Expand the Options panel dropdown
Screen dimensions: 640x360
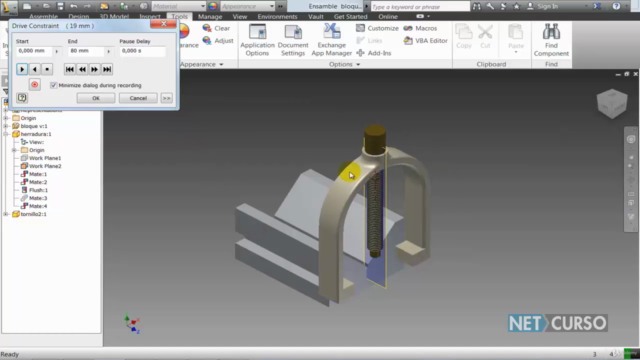tap(344, 64)
